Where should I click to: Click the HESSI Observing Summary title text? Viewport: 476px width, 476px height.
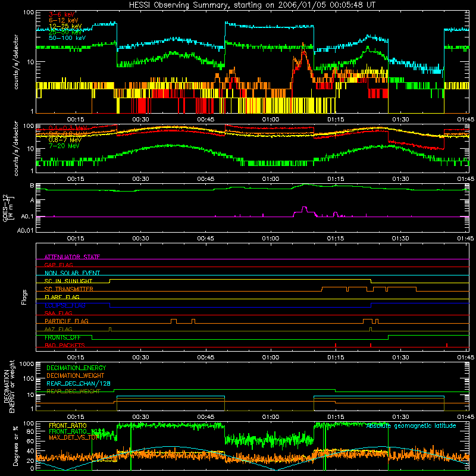coord(252,5)
